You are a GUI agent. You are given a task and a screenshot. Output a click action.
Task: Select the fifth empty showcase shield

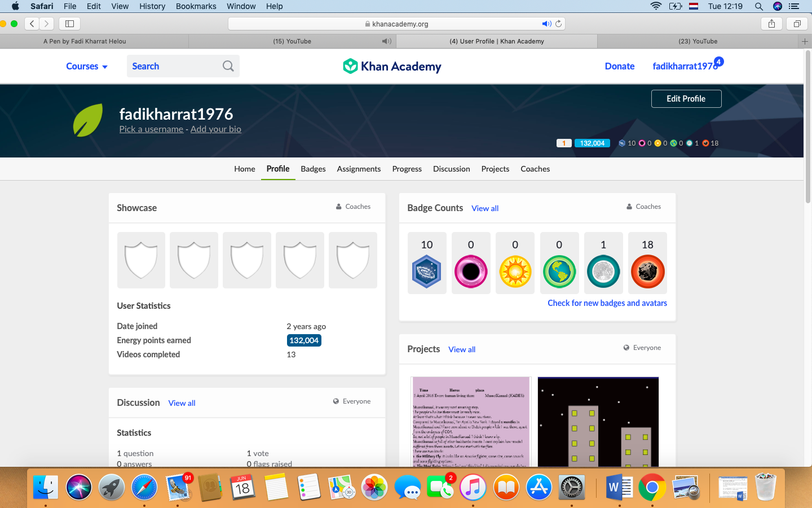(x=353, y=260)
